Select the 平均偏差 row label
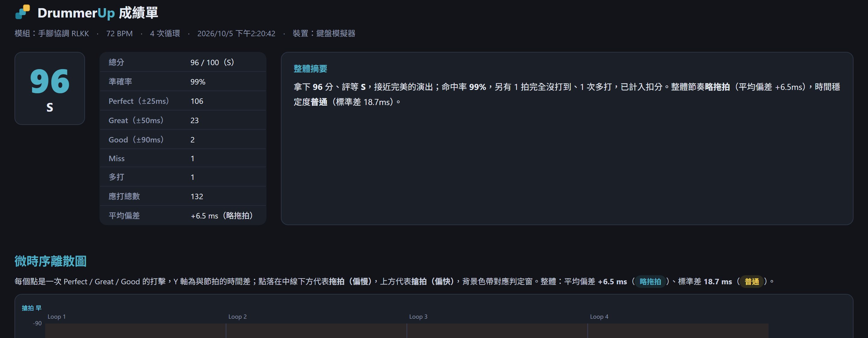868x338 pixels. [124, 215]
